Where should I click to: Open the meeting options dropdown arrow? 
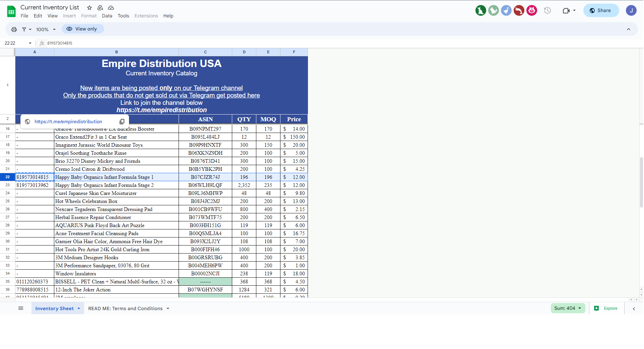pyautogui.click(x=574, y=10)
